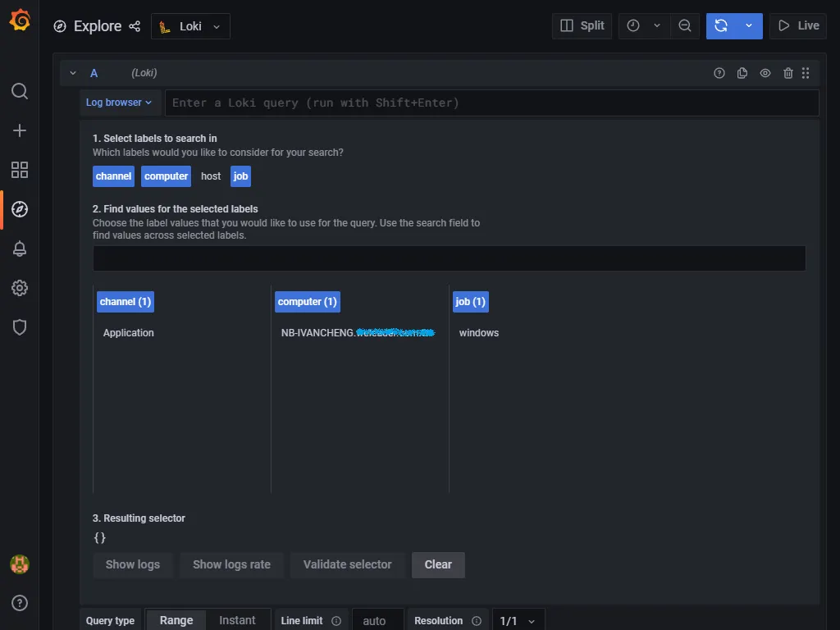Click the channel (1) column header
The height and width of the screenshot is (630, 840).
[x=126, y=302]
